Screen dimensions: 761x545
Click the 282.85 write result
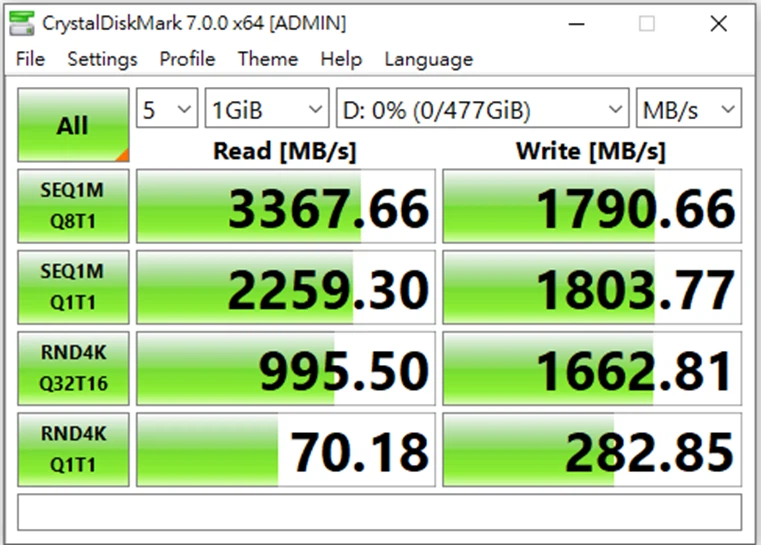[592, 449]
